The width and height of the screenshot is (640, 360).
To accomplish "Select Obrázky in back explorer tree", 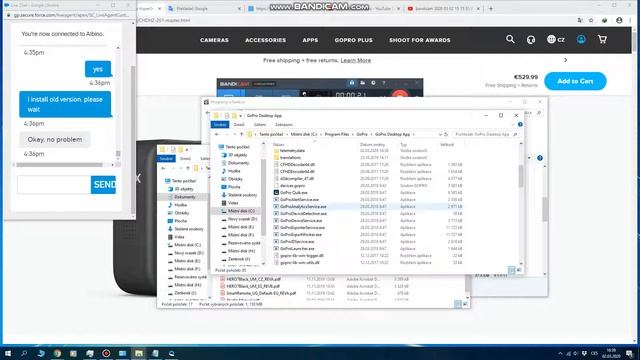I will coord(182,213).
